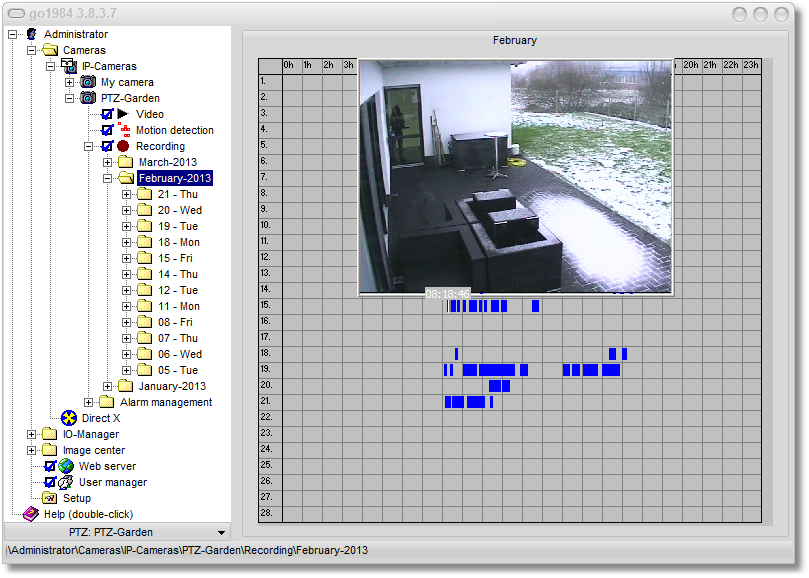Toggle the Web server checkbox
The height and width of the screenshot is (578, 809).
50,466
